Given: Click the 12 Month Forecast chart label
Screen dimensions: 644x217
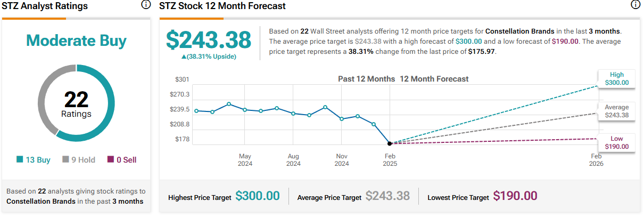Looking at the screenshot, I should (434, 78).
